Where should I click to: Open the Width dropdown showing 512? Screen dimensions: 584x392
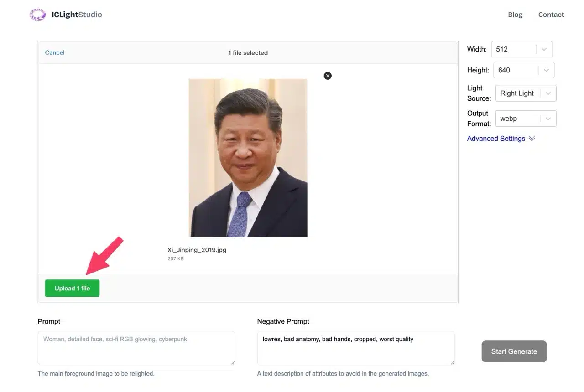(514, 49)
